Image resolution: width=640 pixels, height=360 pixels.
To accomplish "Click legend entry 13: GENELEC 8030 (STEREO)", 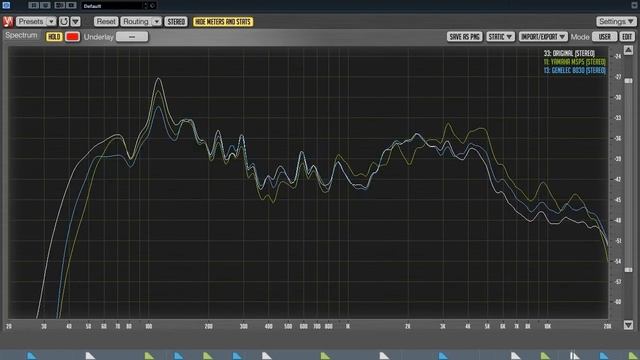I will 575,71.
